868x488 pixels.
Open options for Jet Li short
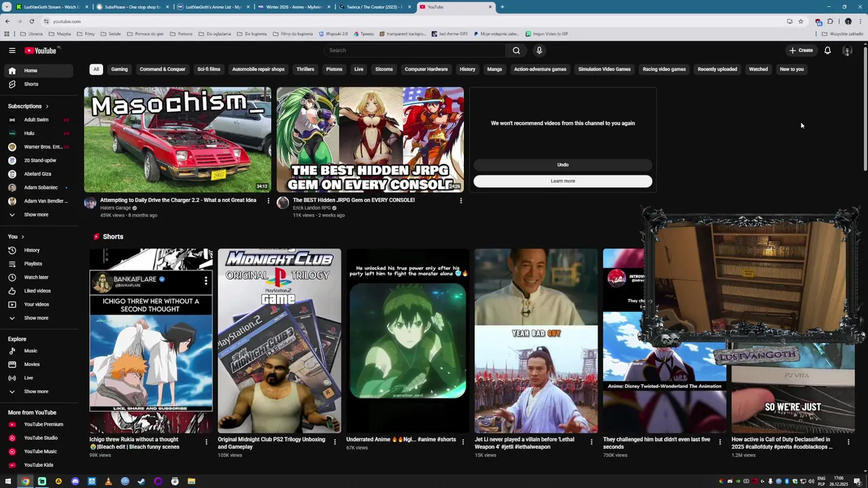(591, 442)
